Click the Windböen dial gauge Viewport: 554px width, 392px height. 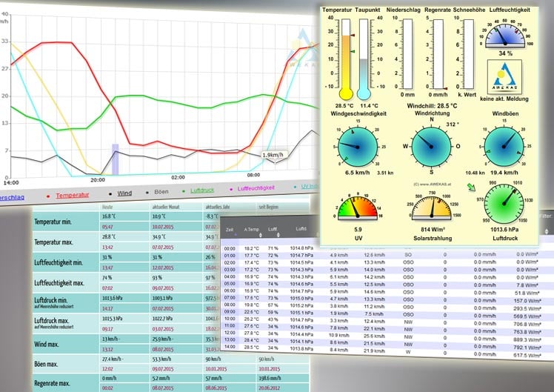point(504,146)
